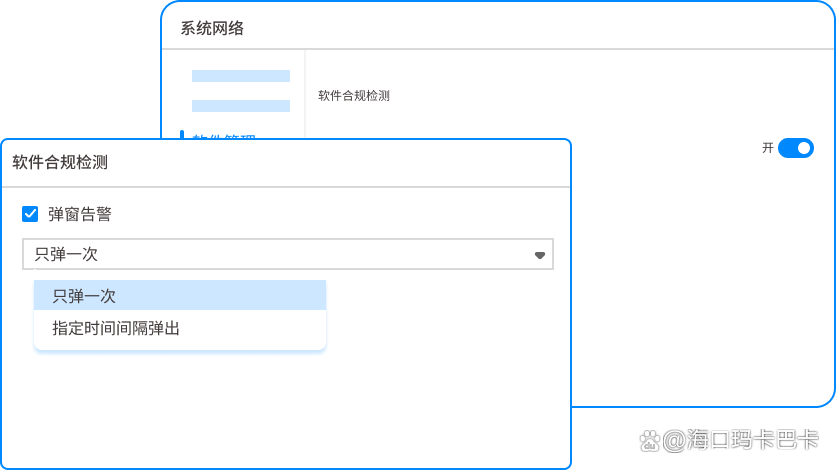
Task: Click the 开 status label beside switch
Action: point(768,148)
